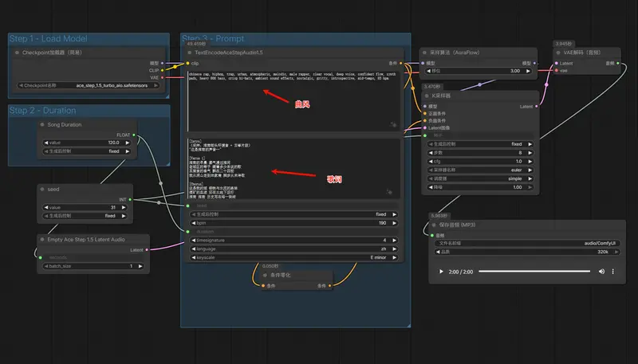
Task: Click the 音频 input socket on 保存音频 node
Action: pyautogui.click(x=432, y=235)
